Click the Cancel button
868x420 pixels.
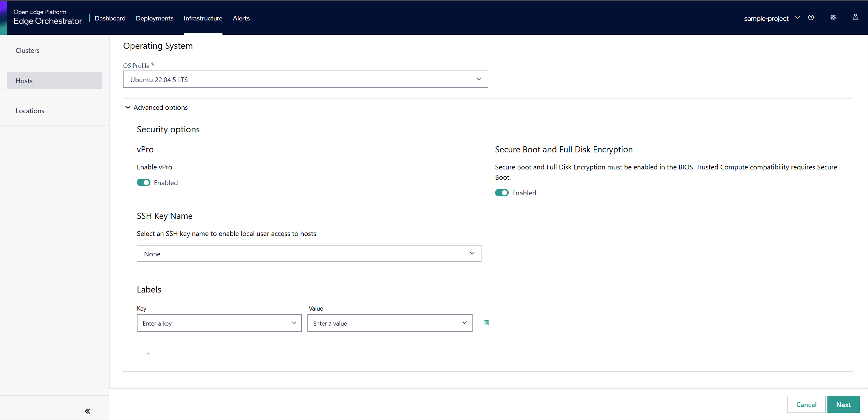coord(806,405)
